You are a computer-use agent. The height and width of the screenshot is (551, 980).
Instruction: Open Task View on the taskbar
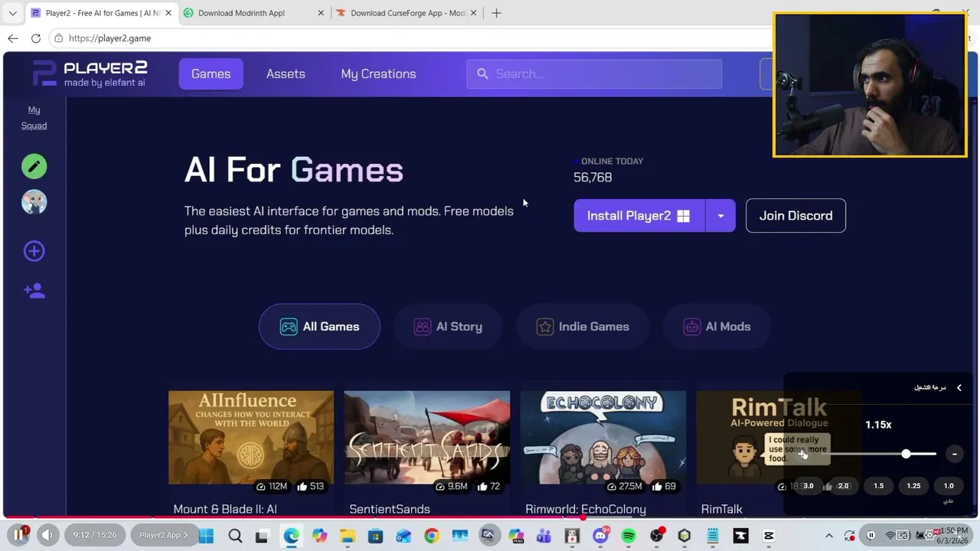coord(262,536)
